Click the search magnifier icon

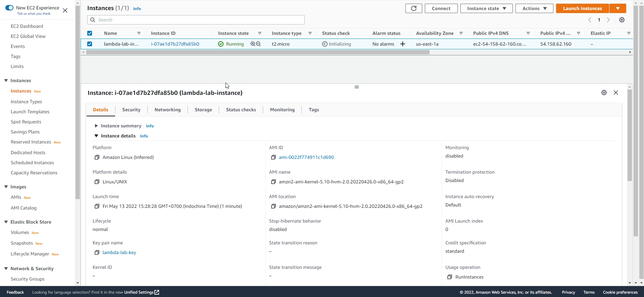pos(93,20)
